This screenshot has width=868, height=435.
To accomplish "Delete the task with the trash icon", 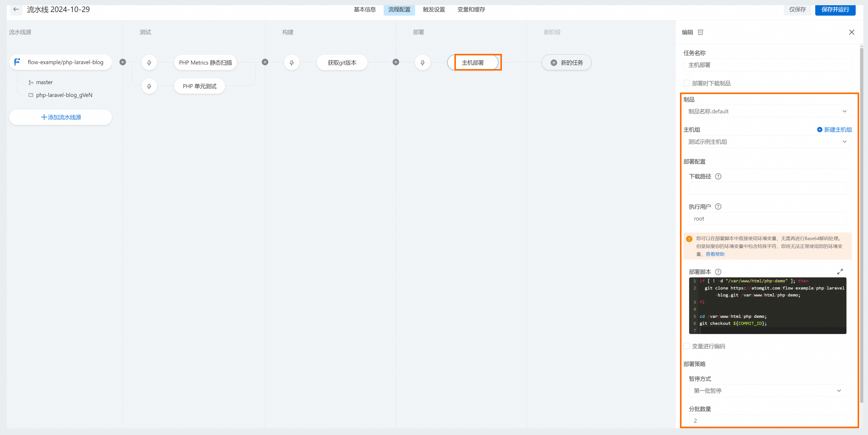I will [701, 32].
